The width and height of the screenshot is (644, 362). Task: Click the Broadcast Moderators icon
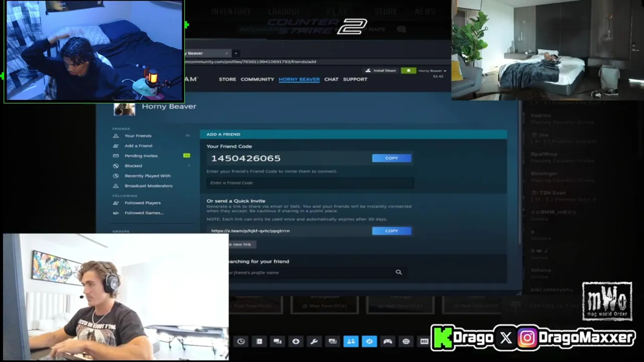[x=116, y=186]
